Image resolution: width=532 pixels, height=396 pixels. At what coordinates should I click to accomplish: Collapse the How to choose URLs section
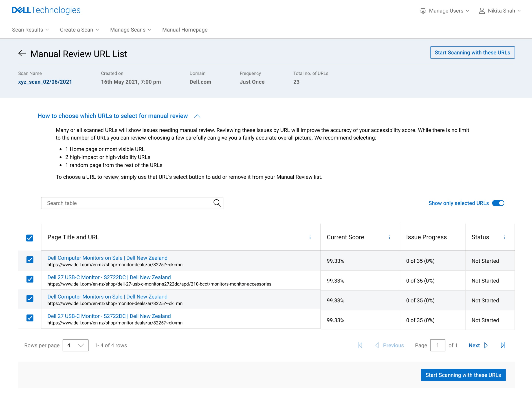point(197,116)
